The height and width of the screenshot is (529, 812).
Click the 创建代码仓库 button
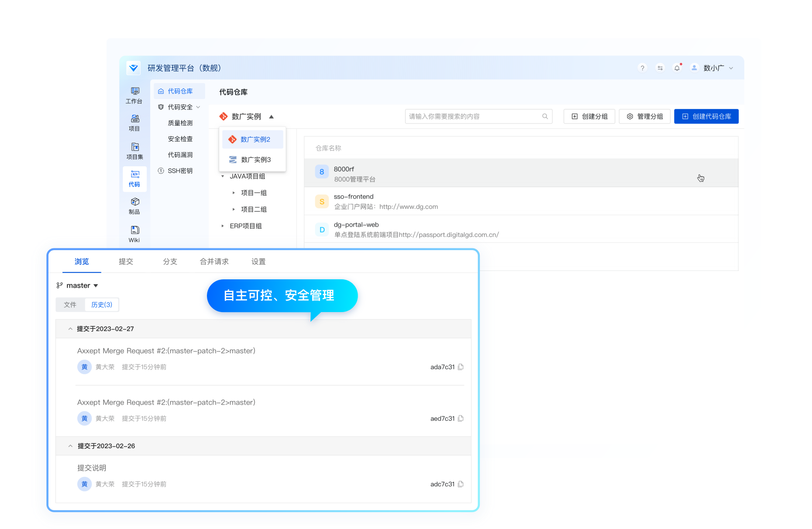click(706, 117)
